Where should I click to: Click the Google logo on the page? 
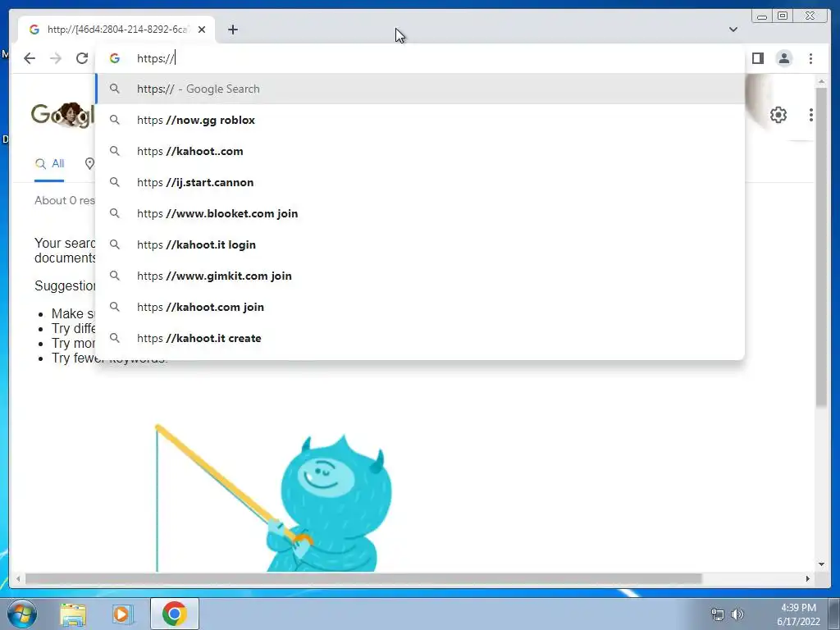pos(62,115)
